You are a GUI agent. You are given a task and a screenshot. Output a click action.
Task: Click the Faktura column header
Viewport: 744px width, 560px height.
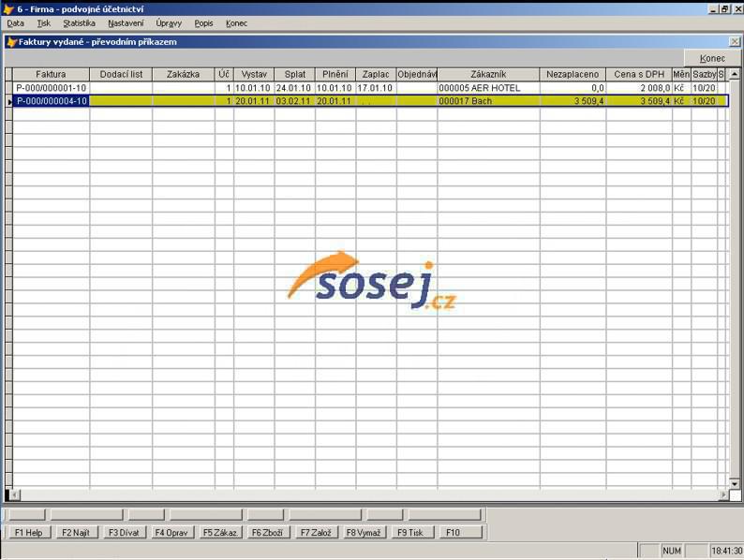(51, 74)
